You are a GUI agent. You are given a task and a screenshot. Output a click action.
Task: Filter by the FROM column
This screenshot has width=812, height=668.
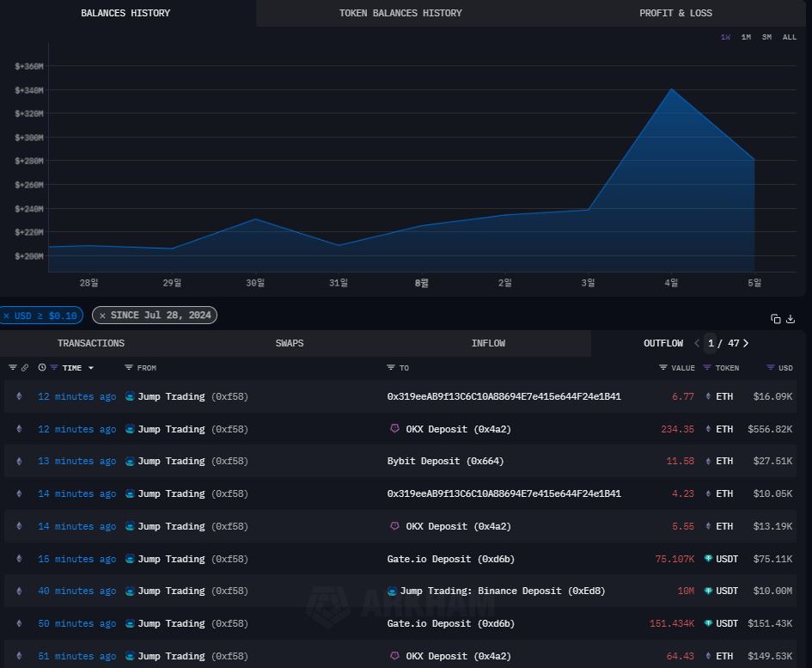[128, 367]
